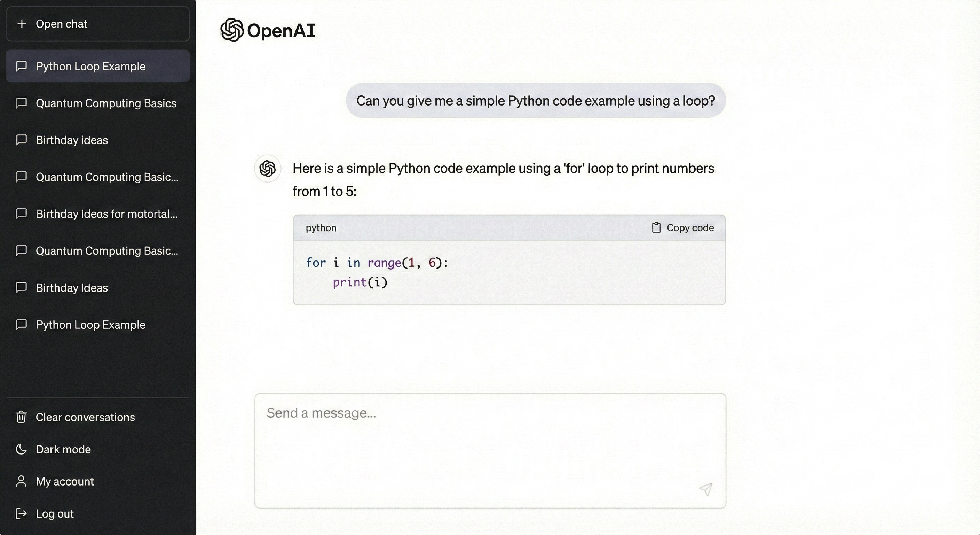Toggle Dark mode in the sidebar
Screen dimensions: 980x535
point(63,449)
